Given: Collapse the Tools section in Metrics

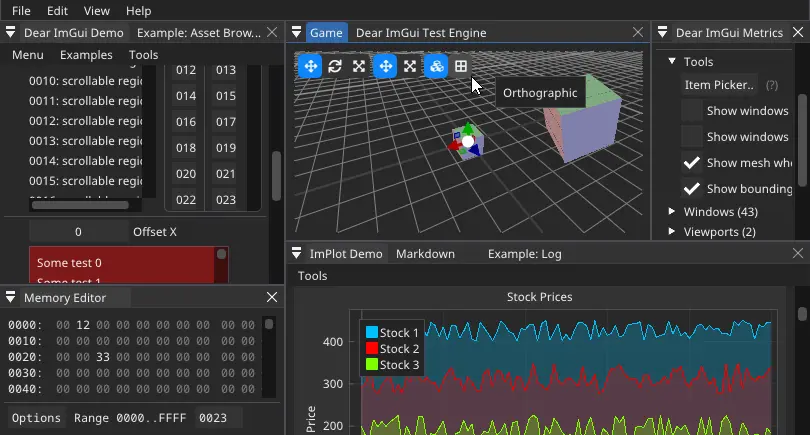Looking at the screenshot, I should [673, 62].
